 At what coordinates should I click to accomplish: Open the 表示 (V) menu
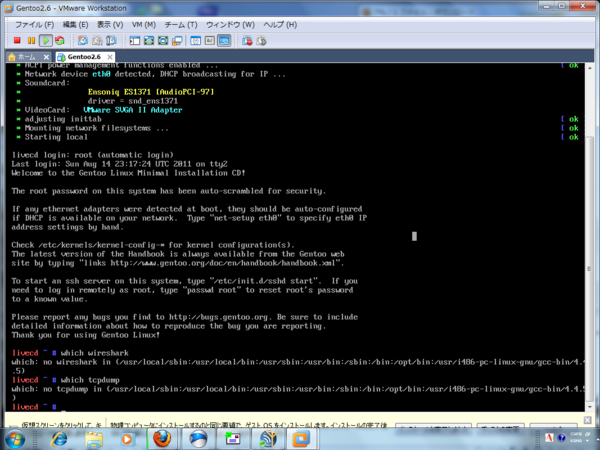[110, 25]
